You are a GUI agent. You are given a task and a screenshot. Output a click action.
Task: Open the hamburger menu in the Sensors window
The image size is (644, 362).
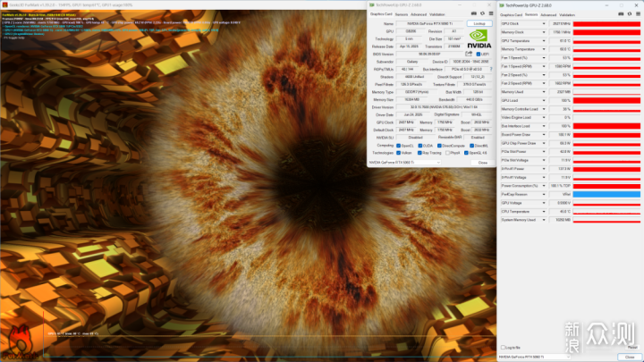point(638,14)
